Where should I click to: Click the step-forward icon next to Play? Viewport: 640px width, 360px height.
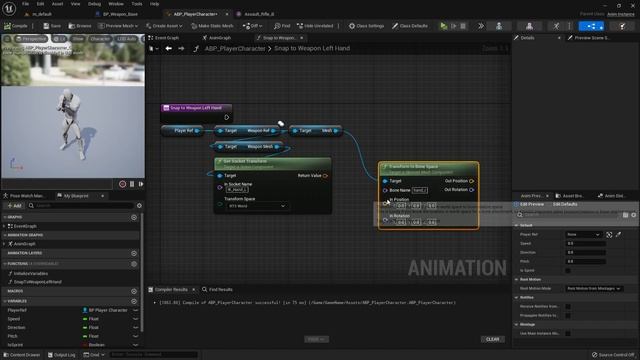(453, 26)
